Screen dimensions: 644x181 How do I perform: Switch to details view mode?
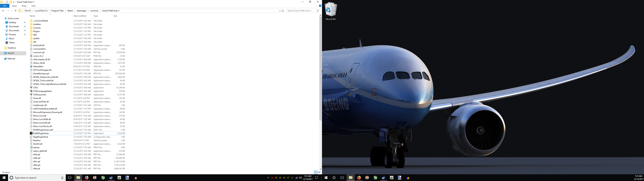pyautogui.click(x=316, y=172)
